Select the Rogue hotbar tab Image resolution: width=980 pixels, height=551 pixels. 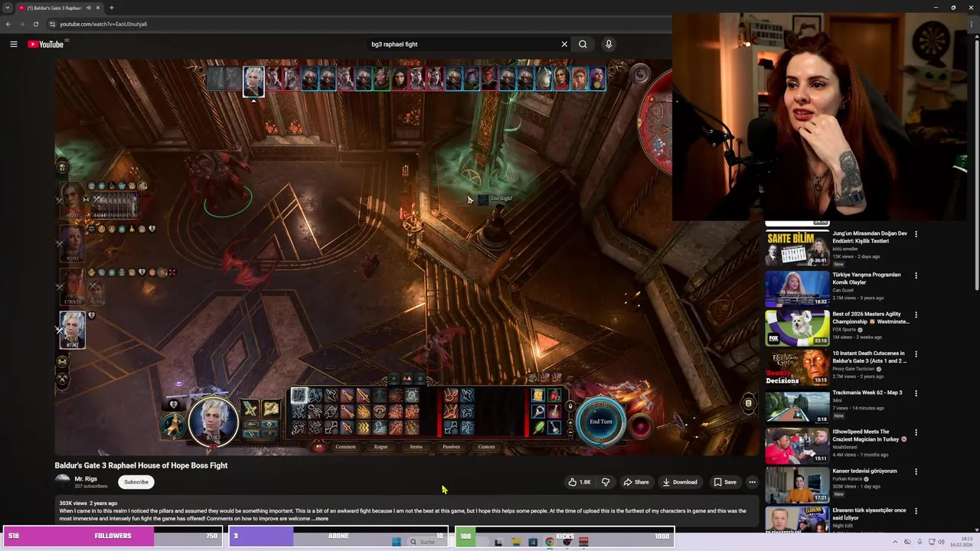381,447
